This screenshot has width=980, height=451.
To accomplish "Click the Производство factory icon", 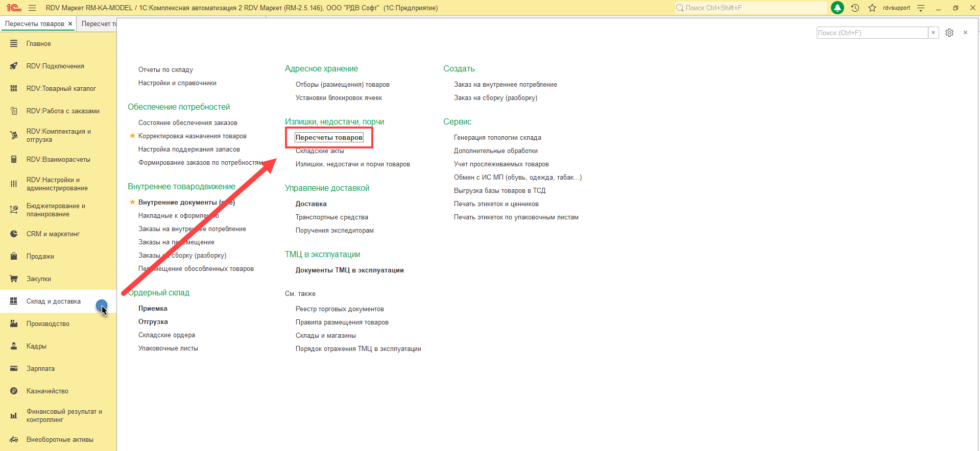I will point(14,324).
